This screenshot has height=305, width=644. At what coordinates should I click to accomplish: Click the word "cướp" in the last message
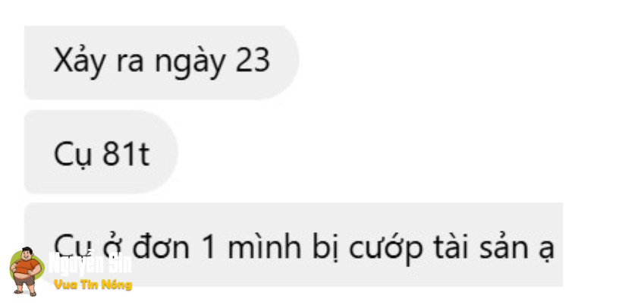click(385, 249)
